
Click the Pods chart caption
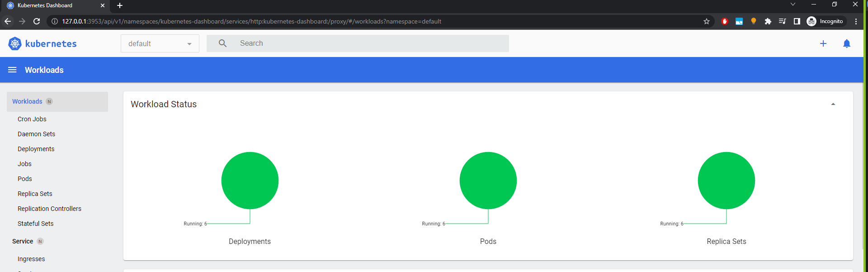pos(488,241)
